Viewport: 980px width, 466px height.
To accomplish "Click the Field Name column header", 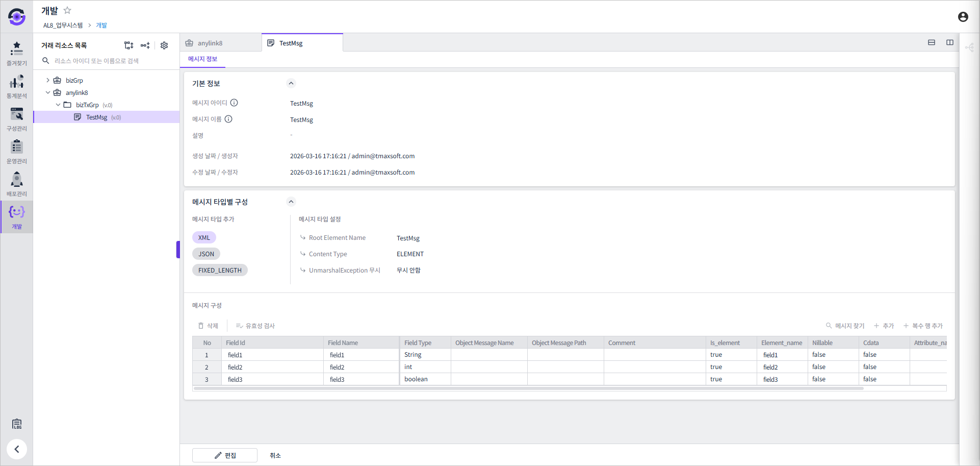I will tap(362, 342).
